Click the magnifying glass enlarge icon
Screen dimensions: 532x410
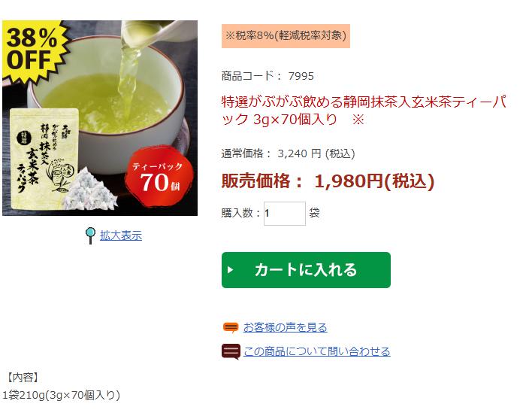(90, 235)
